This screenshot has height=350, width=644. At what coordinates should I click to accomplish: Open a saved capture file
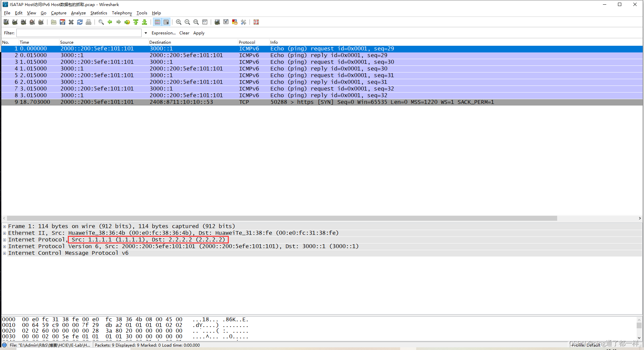pos(53,22)
